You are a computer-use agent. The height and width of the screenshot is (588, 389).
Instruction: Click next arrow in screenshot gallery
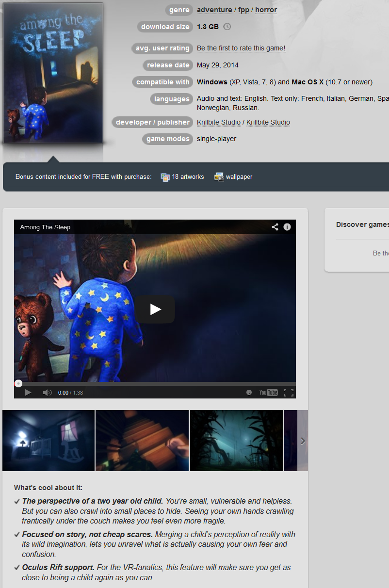(303, 441)
